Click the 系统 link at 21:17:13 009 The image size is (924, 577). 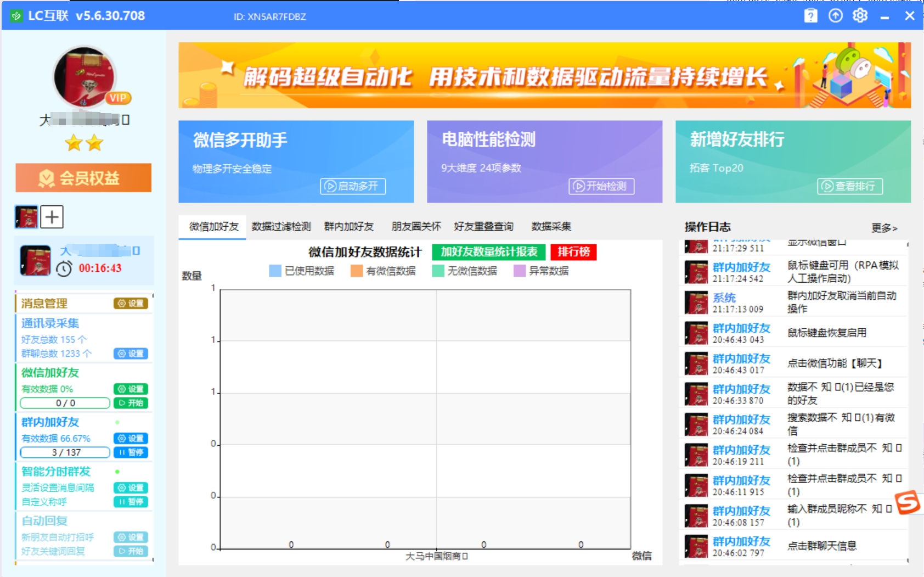point(724,298)
